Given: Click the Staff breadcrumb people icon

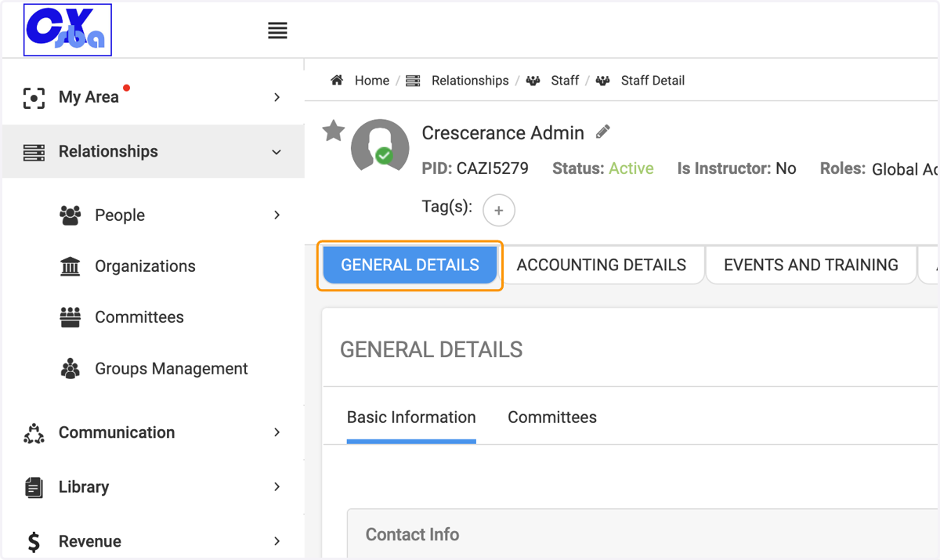Looking at the screenshot, I should pyautogui.click(x=533, y=81).
